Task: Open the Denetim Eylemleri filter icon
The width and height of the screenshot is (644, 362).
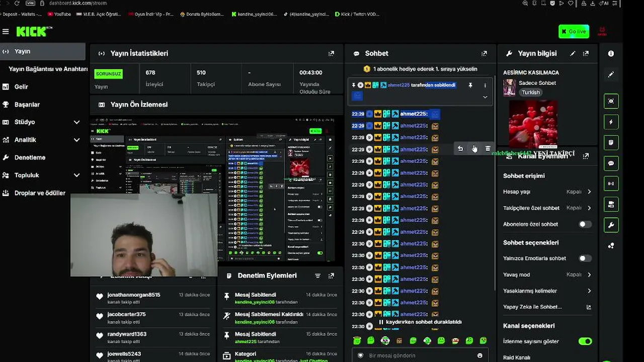Action: pyautogui.click(x=317, y=276)
